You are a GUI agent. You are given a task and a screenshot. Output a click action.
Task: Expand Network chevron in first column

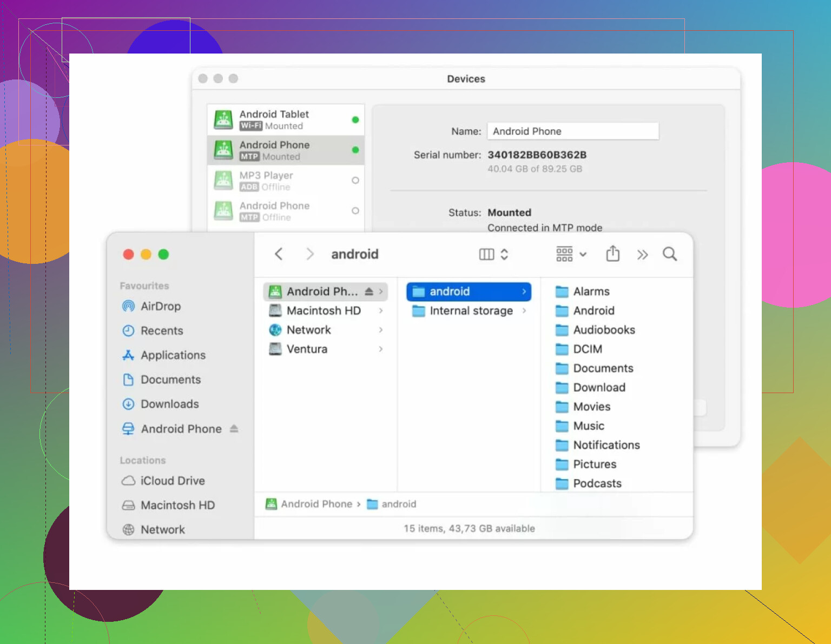tap(381, 330)
